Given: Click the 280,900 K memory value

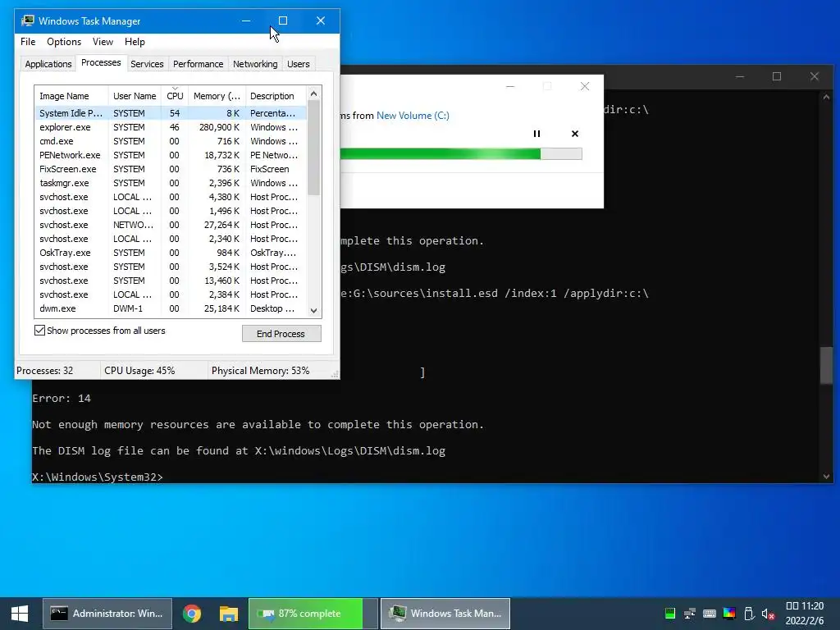Looking at the screenshot, I should [219, 127].
